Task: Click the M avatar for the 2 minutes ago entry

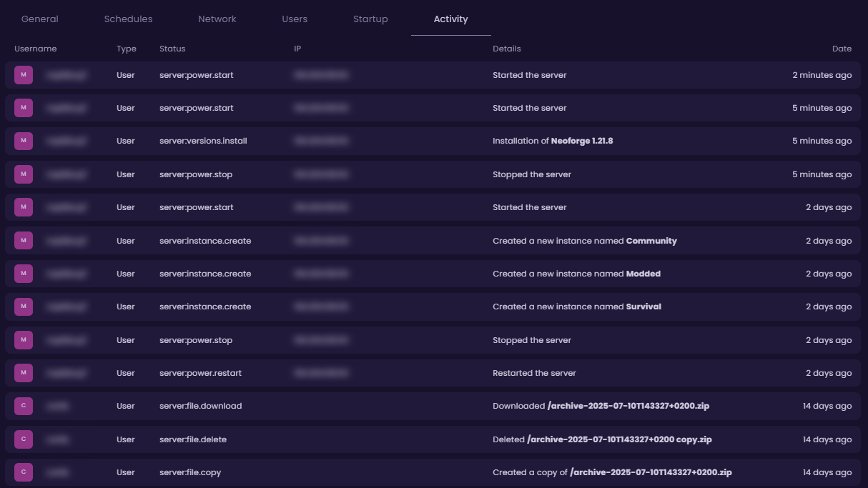Action: click(24, 75)
